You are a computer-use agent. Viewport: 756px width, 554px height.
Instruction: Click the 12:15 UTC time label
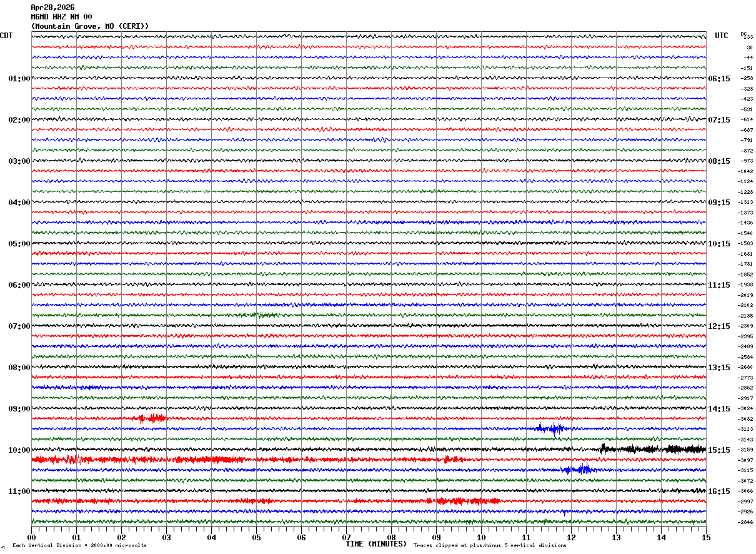(x=719, y=326)
